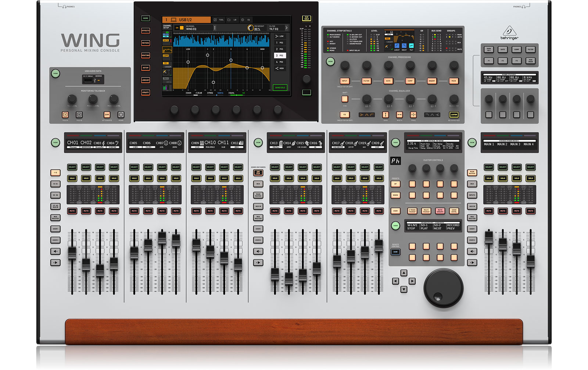Click the PAN MAIN button
This screenshot has width=588, height=370.
coord(530,61)
